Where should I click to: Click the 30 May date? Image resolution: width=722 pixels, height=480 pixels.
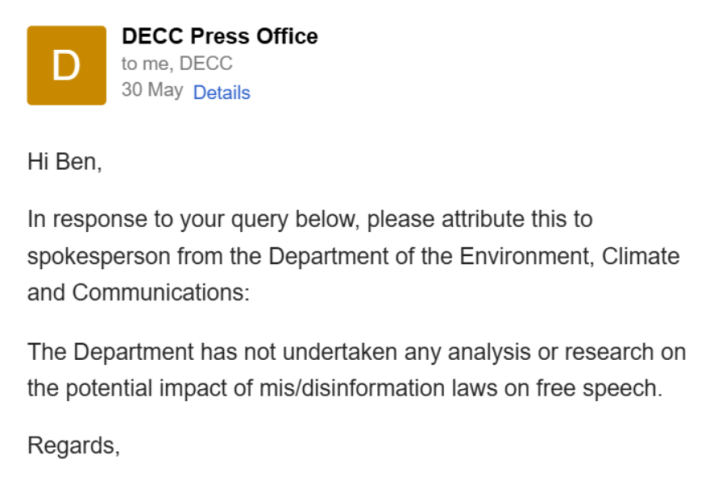click(152, 90)
